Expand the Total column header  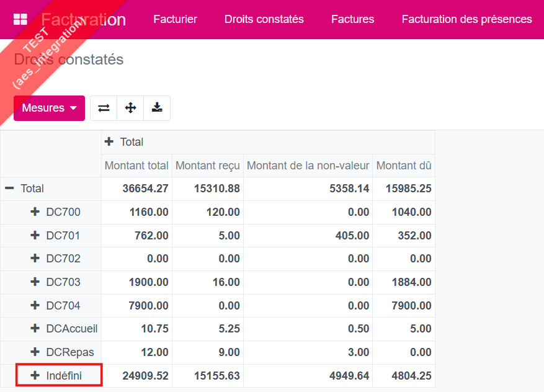(x=124, y=142)
